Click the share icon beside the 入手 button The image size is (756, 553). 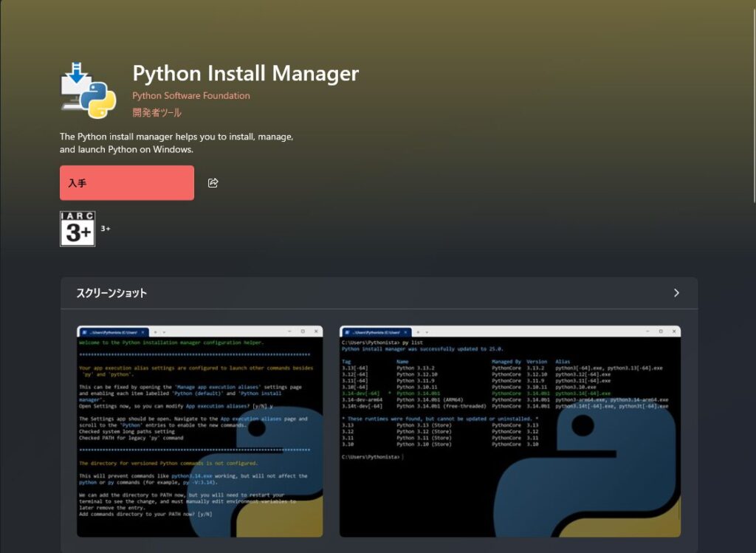coord(213,182)
